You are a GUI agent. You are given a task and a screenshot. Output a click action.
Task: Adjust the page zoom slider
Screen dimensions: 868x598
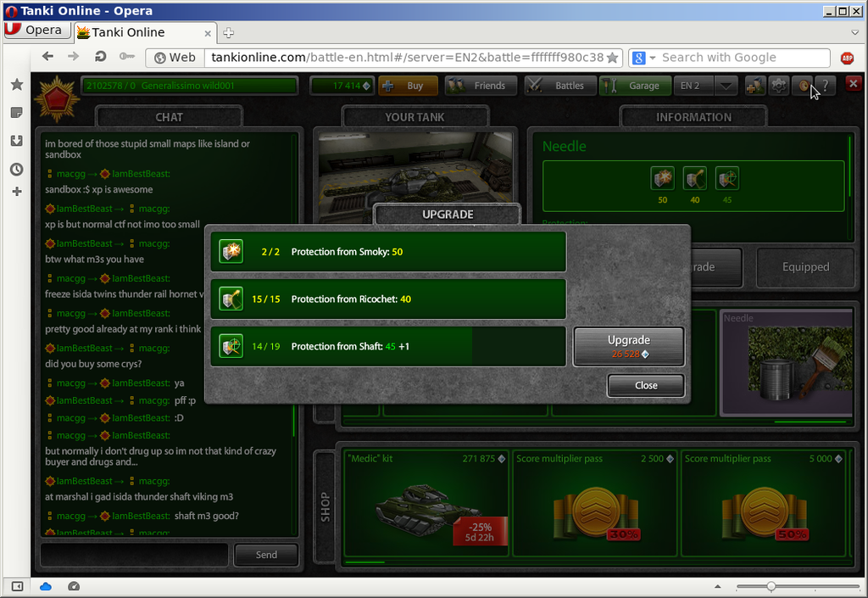[x=771, y=586]
